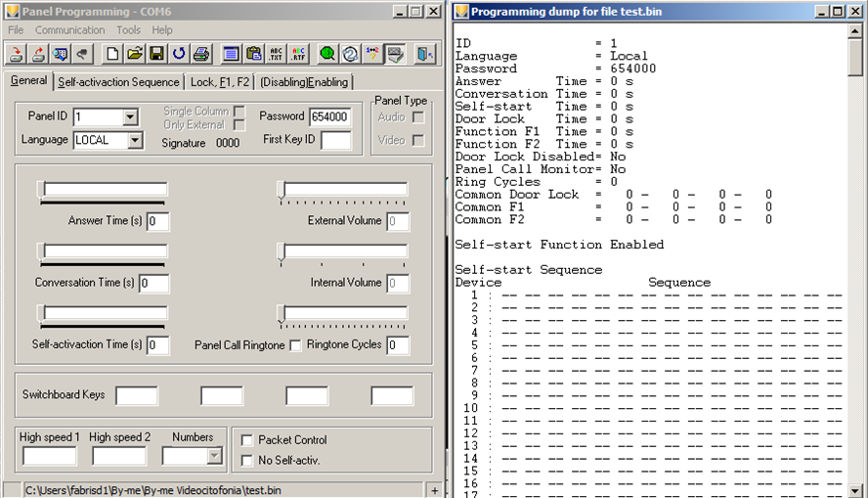Click the download-to-device toolbar icon
This screenshot has height=498, width=868.
pyautogui.click(x=16, y=54)
